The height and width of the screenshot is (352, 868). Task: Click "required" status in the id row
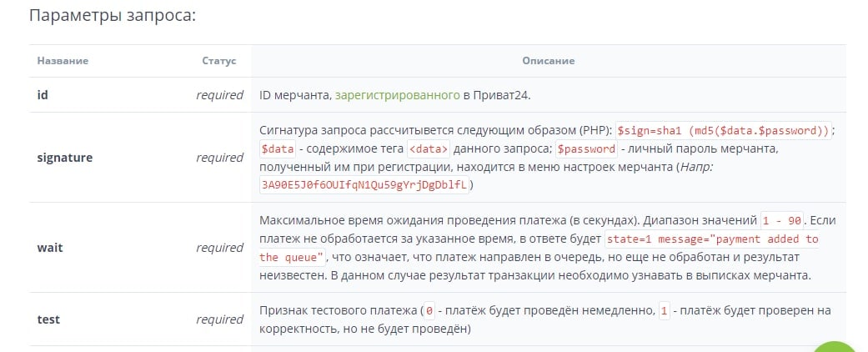219,95
